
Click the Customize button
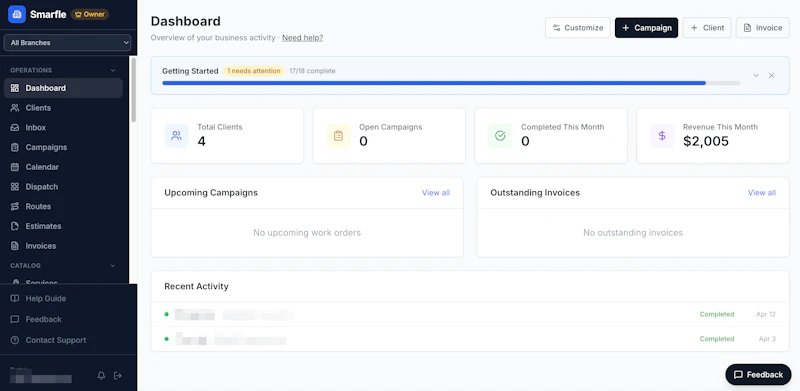tap(578, 28)
